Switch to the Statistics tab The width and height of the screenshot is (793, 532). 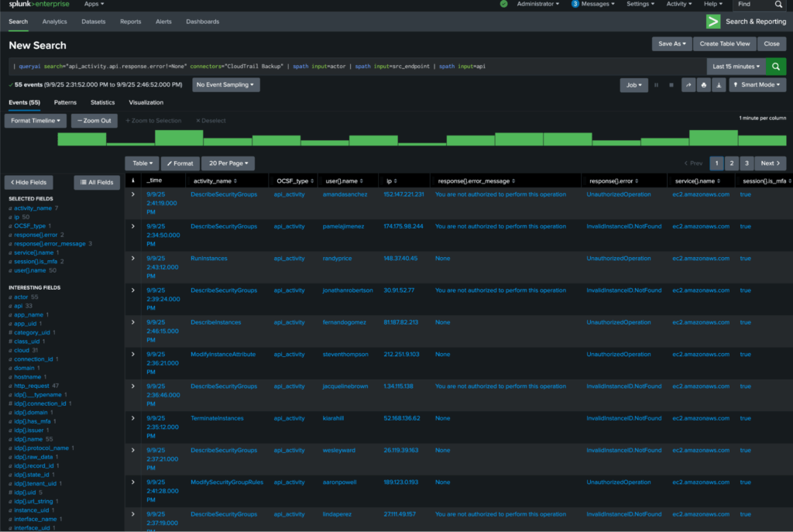[x=103, y=103]
